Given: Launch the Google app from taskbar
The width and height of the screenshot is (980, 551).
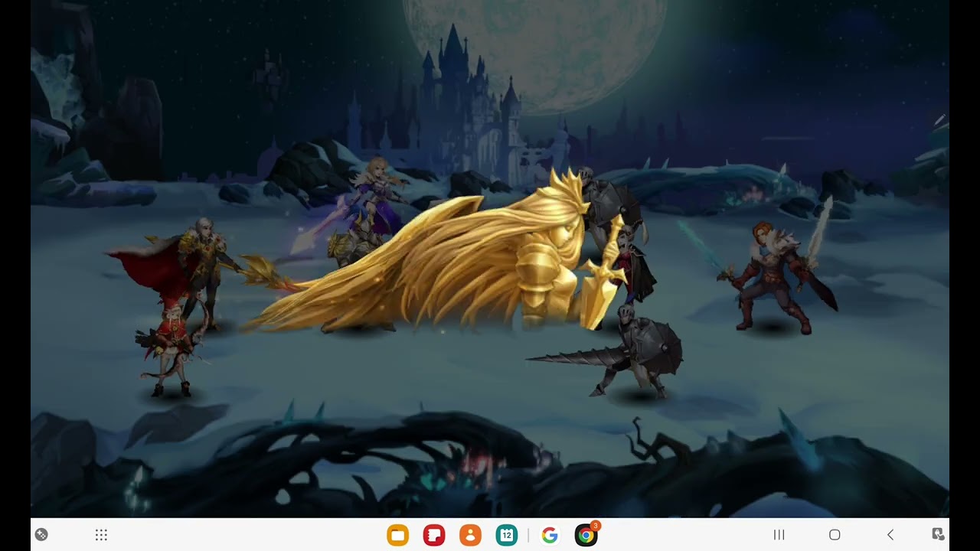Looking at the screenshot, I should pyautogui.click(x=550, y=535).
